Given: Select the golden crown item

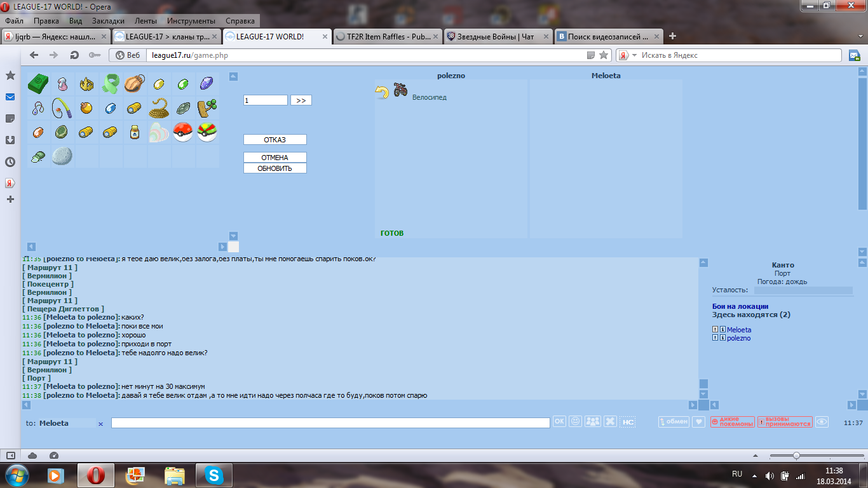Looking at the screenshot, I should point(87,84).
